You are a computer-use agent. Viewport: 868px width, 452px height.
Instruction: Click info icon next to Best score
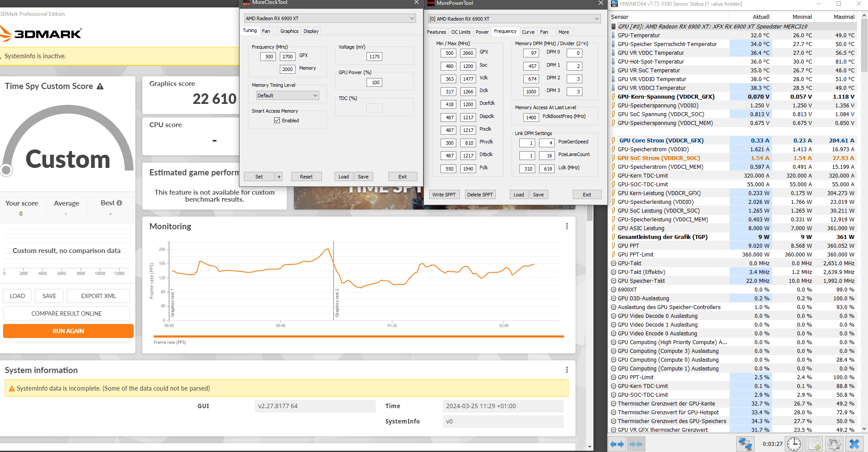tap(120, 203)
